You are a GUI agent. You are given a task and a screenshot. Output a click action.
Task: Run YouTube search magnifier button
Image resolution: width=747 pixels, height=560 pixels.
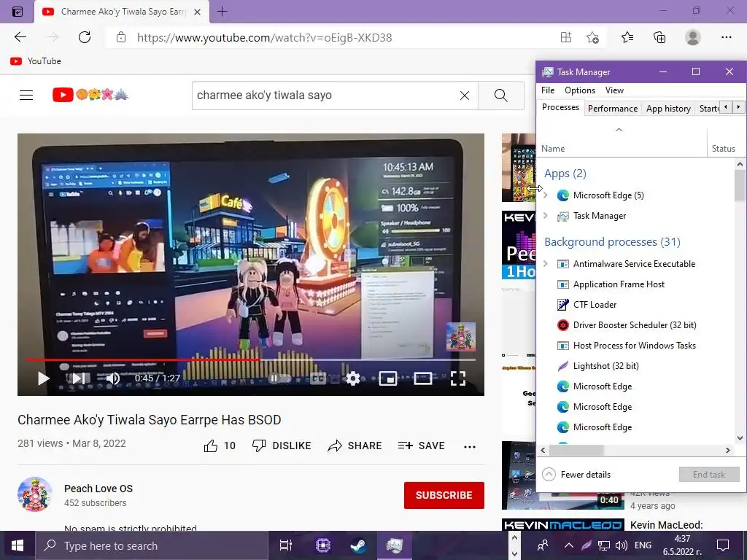click(500, 96)
